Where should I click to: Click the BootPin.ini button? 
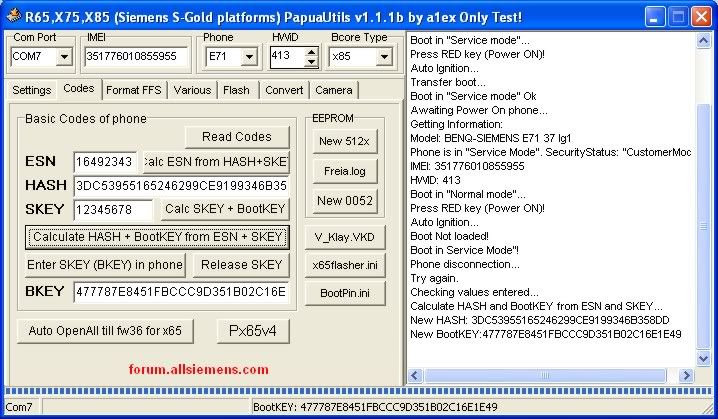tap(345, 294)
